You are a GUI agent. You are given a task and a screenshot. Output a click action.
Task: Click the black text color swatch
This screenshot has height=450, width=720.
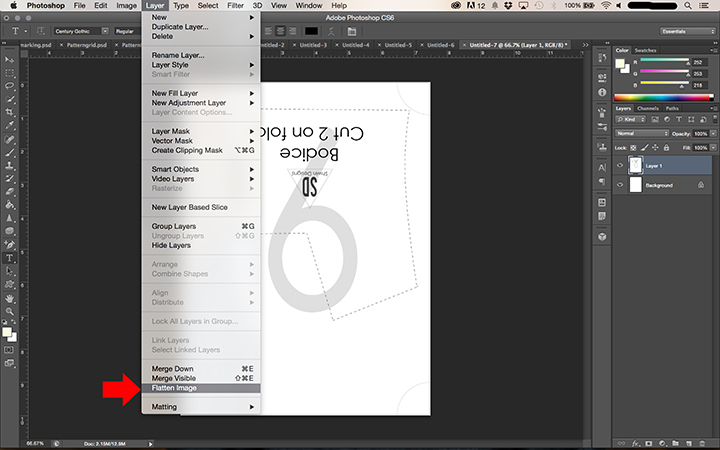click(312, 31)
